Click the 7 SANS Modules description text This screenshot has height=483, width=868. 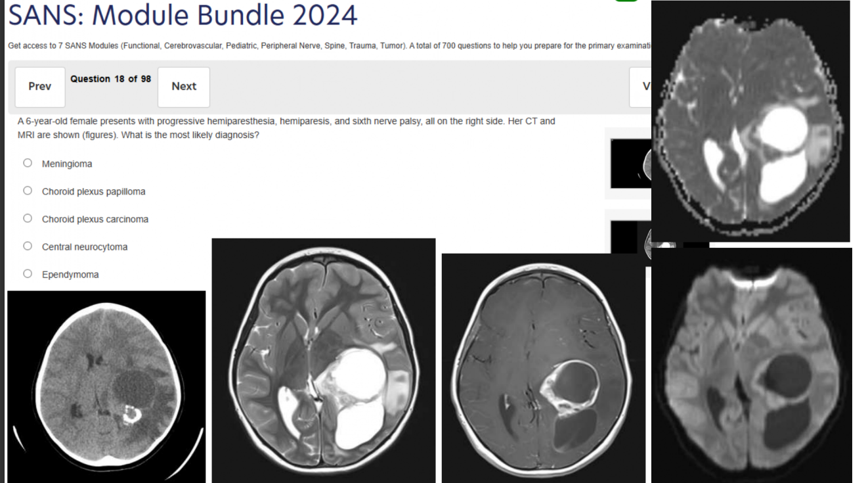click(x=330, y=45)
